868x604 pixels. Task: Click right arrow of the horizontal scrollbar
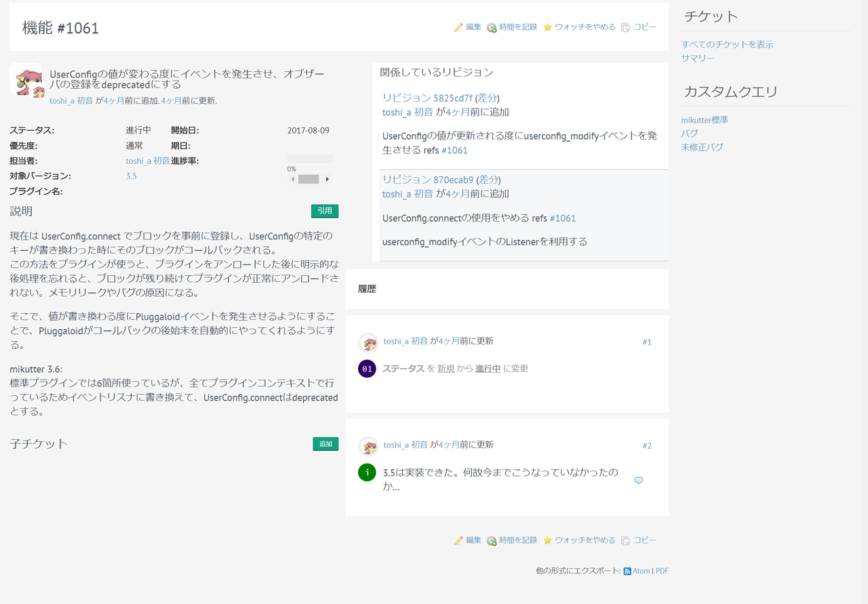click(x=327, y=180)
